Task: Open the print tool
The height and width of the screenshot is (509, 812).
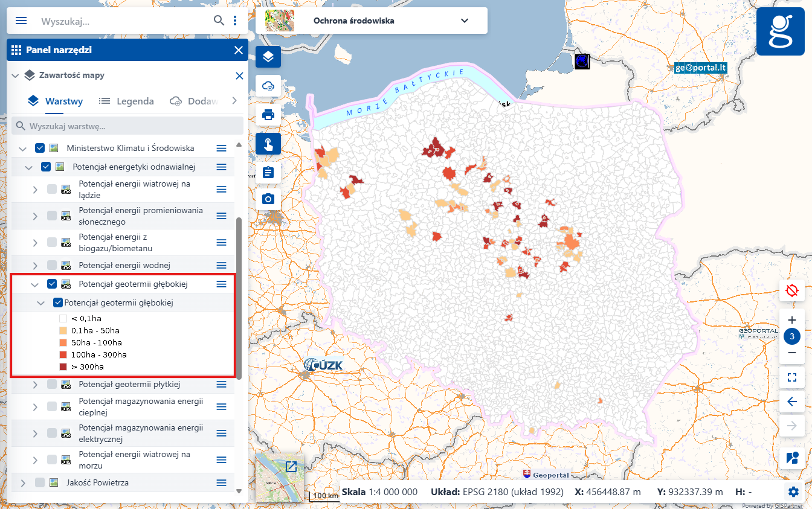Action: pyautogui.click(x=268, y=114)
